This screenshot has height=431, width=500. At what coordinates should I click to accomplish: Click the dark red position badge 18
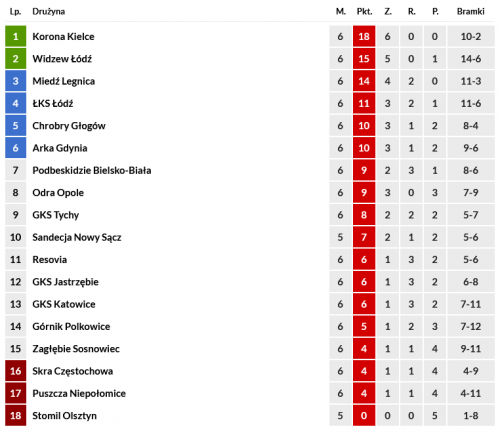pos(15,415)
